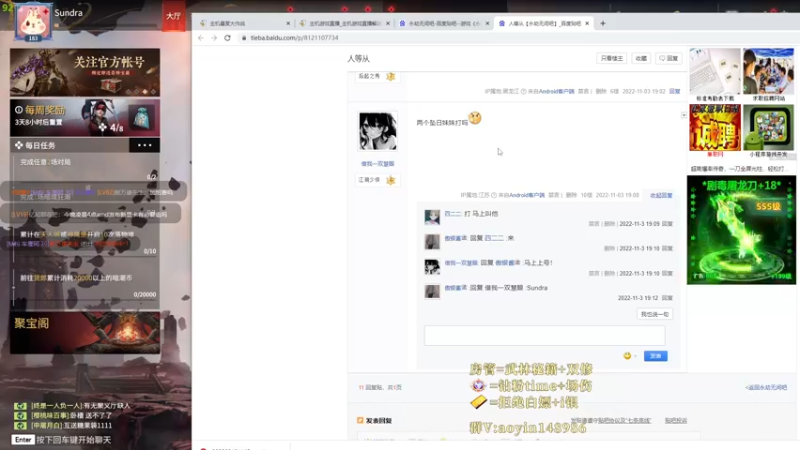Open the classroom photo ad thumbnail
Viewport: 800px width, 450px height.
pos(768,71)
